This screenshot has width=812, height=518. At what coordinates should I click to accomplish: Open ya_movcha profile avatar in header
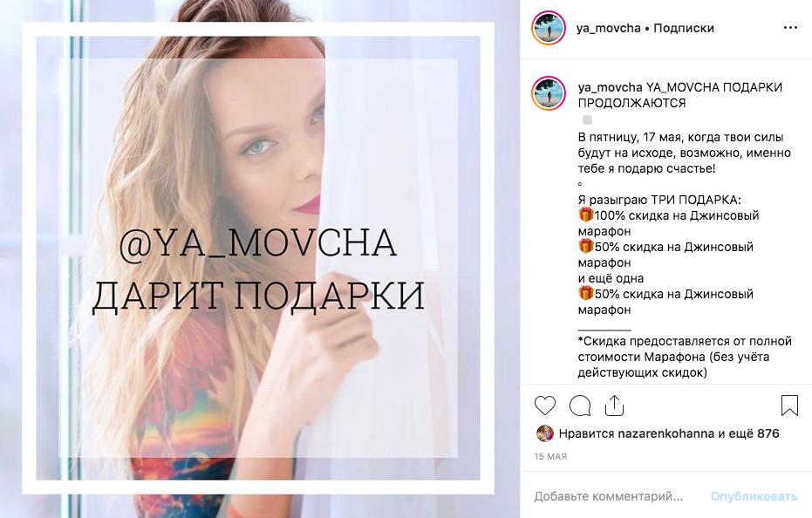point(549,28)
